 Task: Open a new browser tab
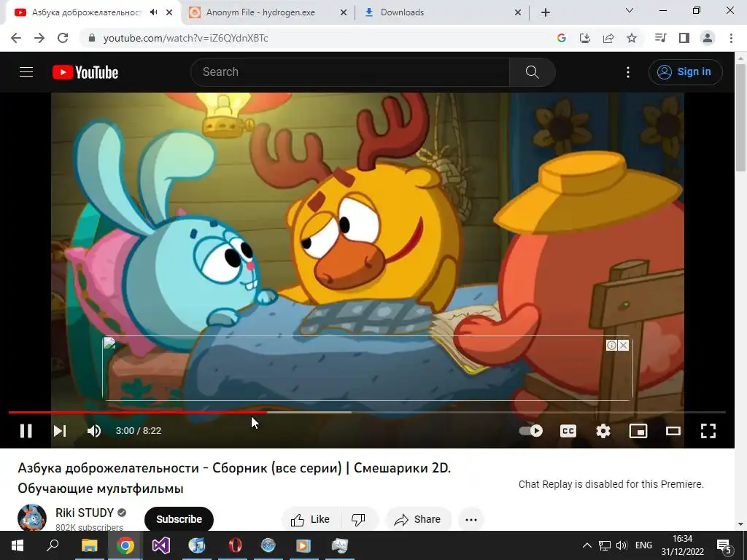click(x=546, y=13)
